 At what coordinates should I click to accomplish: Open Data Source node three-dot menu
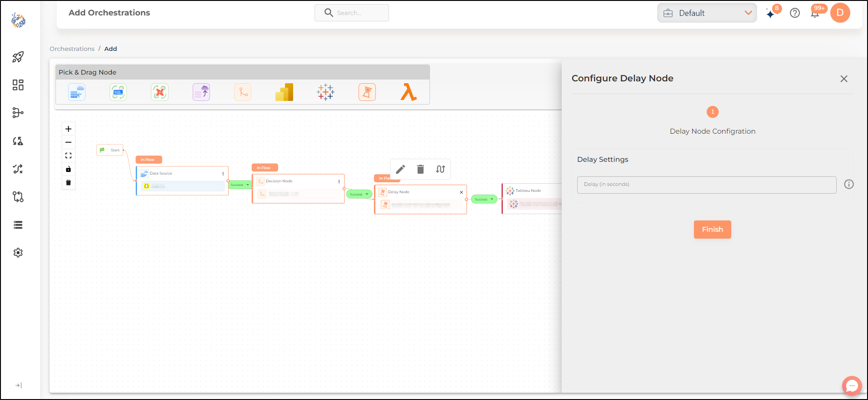pyautogui.click(x=223, y=174)
